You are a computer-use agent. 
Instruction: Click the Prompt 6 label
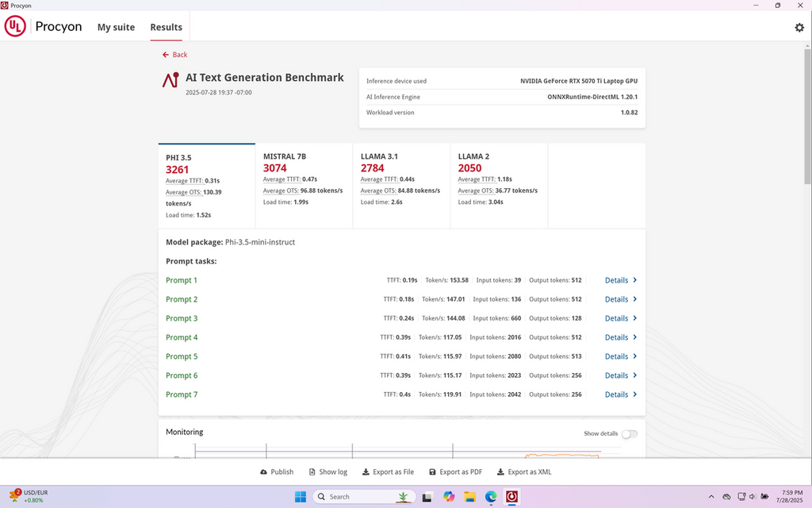coord(182,375)
